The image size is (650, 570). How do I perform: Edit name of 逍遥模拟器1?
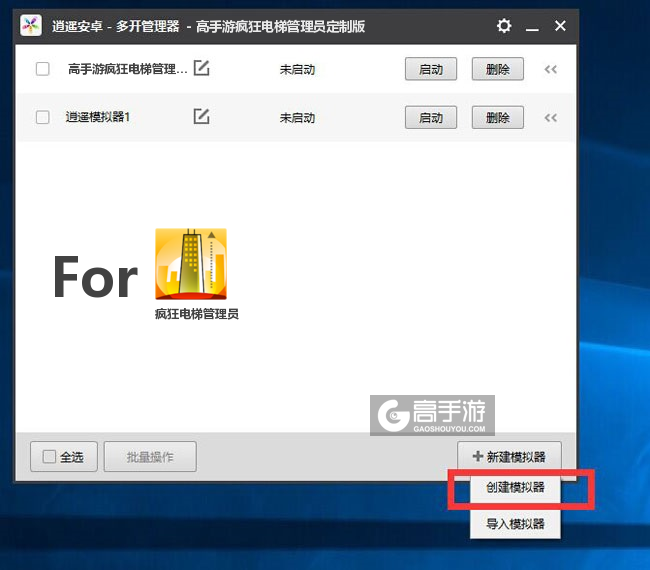point(201,116)
